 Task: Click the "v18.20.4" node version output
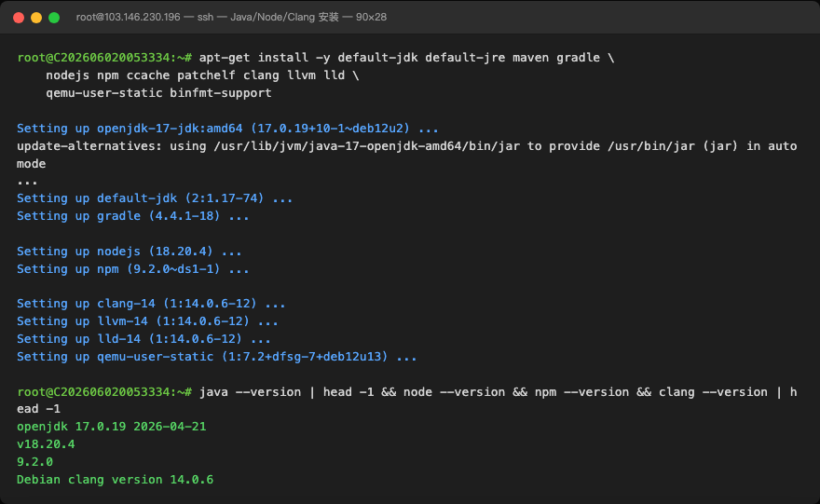46,444
